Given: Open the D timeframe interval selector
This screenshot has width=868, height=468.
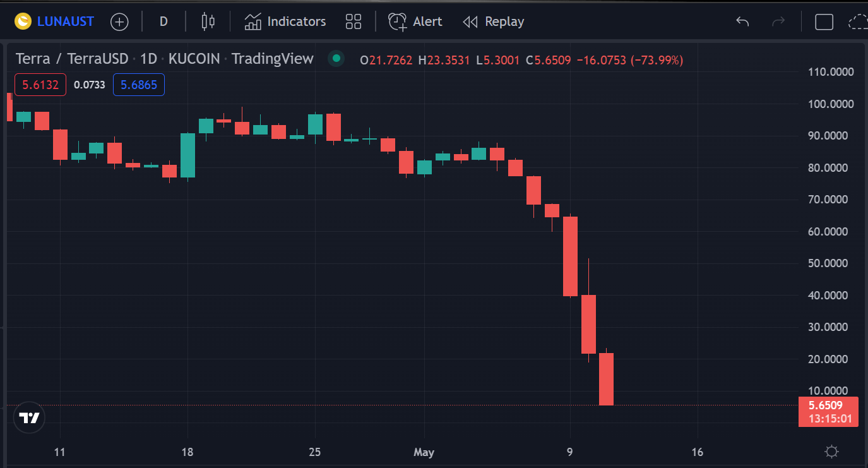Looking at the screenshot, I should tap(163, 21).
